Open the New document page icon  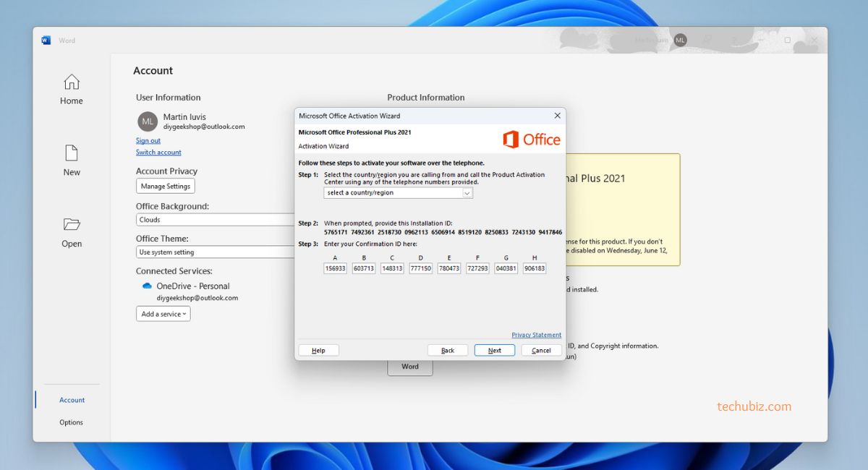[71, 153]
